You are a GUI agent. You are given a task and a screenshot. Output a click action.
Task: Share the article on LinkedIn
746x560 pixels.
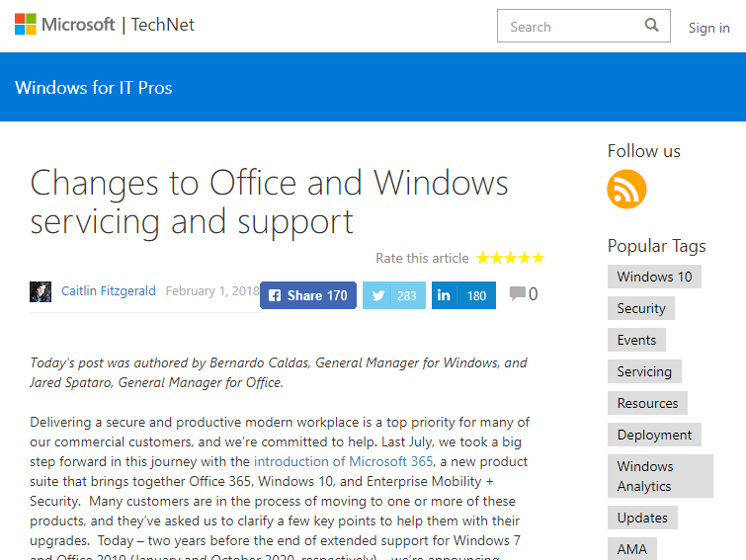[463, 295]
